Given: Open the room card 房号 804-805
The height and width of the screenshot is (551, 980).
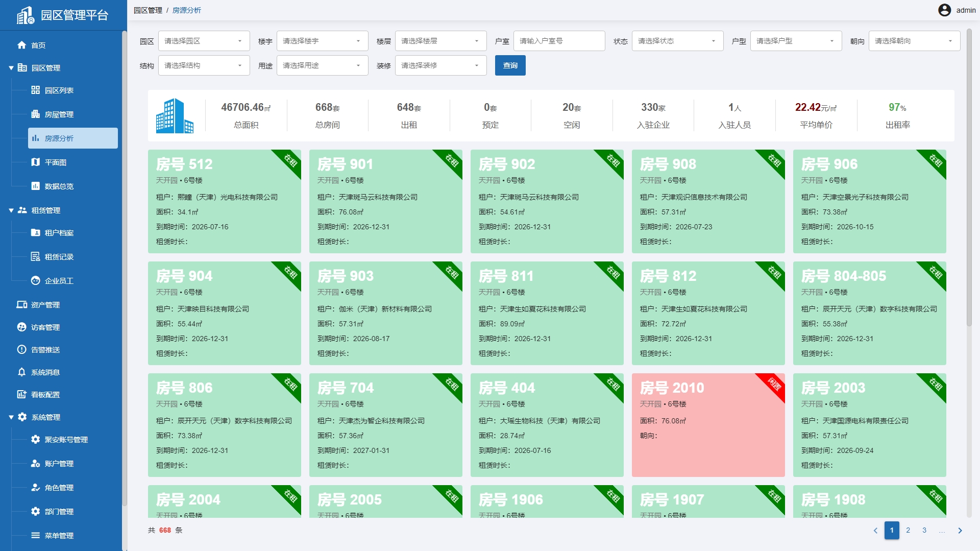Looking at the screenshot, I should tap(869, 313).
